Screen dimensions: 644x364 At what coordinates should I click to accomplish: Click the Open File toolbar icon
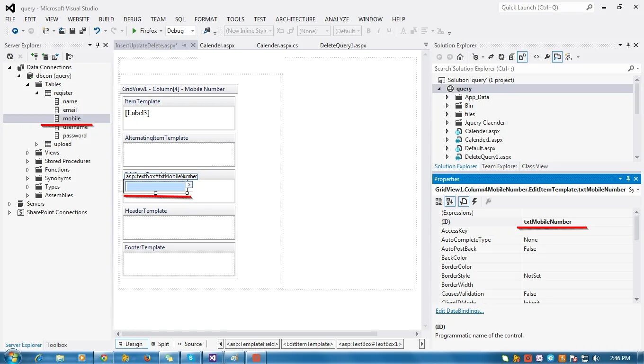point(62,31)
